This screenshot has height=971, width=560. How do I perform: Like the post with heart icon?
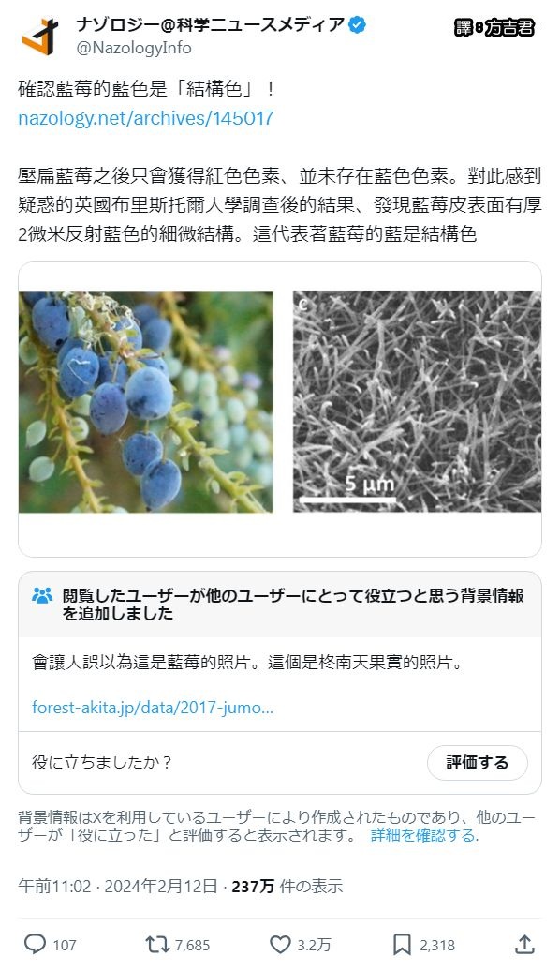click(x=280, y=945)
